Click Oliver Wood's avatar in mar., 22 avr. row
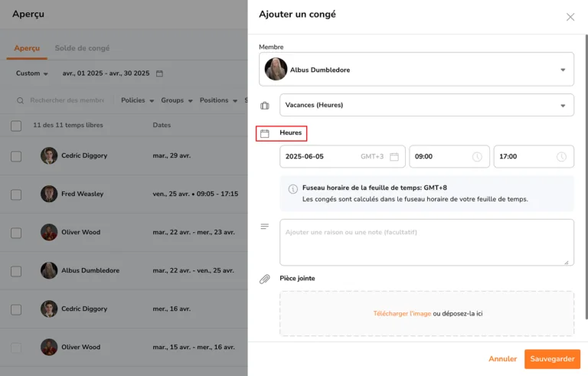 (49, 232)
